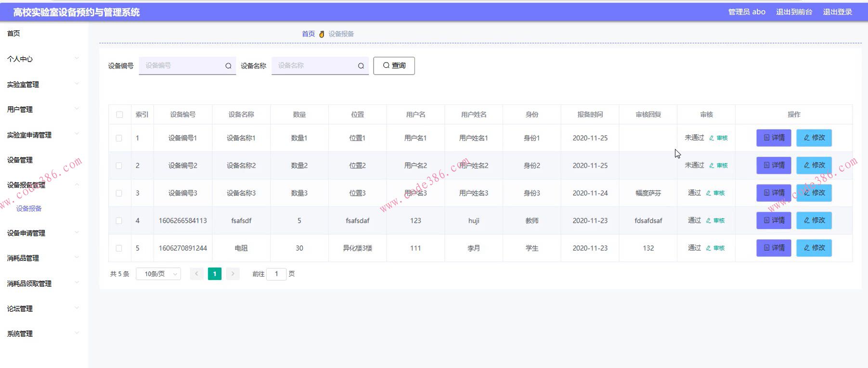This screenshot has width=868, height=368.
Task: Click 修改 for row 设备编号1
Action: 814,138
